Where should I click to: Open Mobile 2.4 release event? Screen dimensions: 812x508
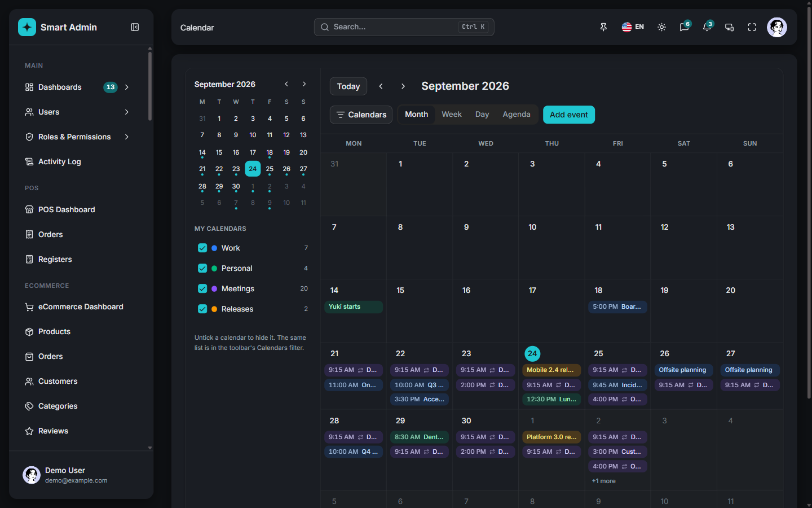point(551,370)
